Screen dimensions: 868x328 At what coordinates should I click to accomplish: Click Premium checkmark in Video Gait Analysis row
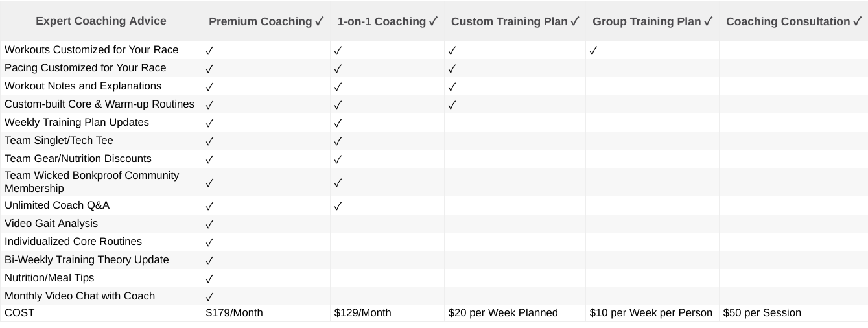pos(210,224)
